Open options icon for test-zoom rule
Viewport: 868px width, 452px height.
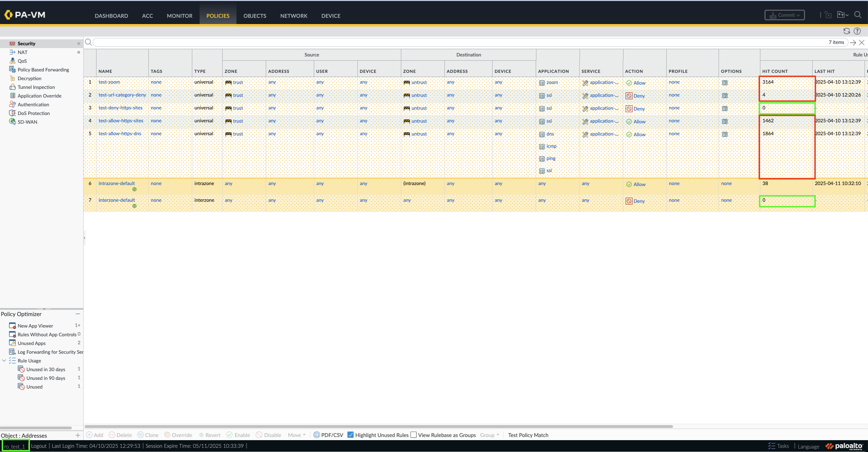tap(725, 83)
